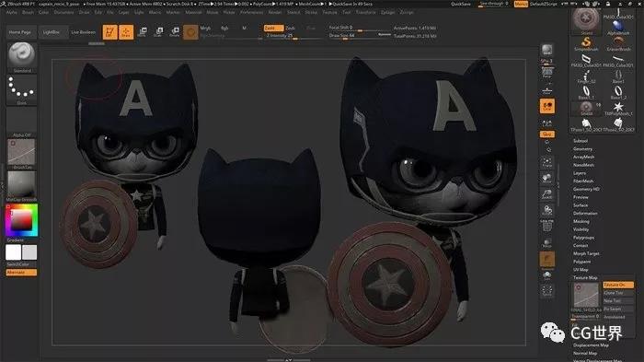This screenshot has width=644, height=362.
Task: Expand the ArrayMesh section
Action: coord(583,157)
